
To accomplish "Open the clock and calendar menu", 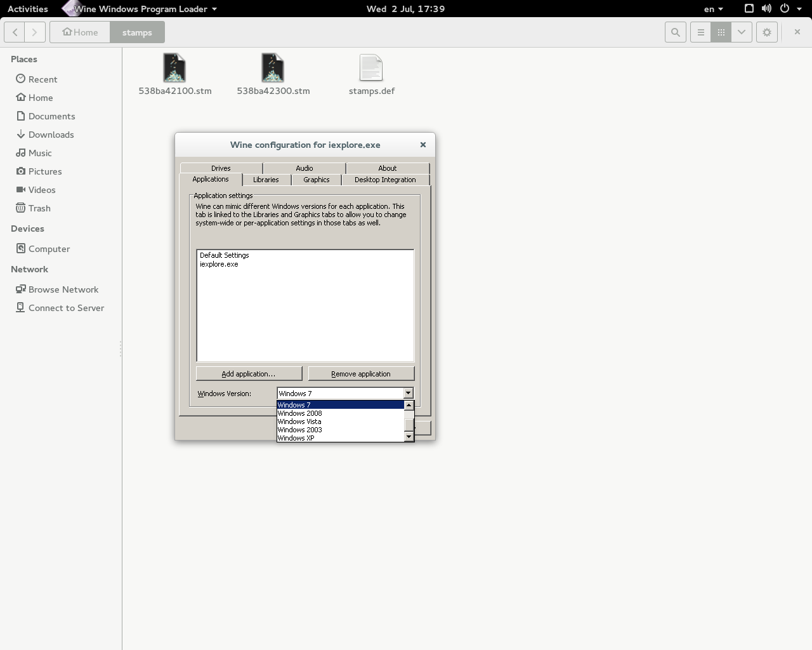I will [x=406, y=9].
